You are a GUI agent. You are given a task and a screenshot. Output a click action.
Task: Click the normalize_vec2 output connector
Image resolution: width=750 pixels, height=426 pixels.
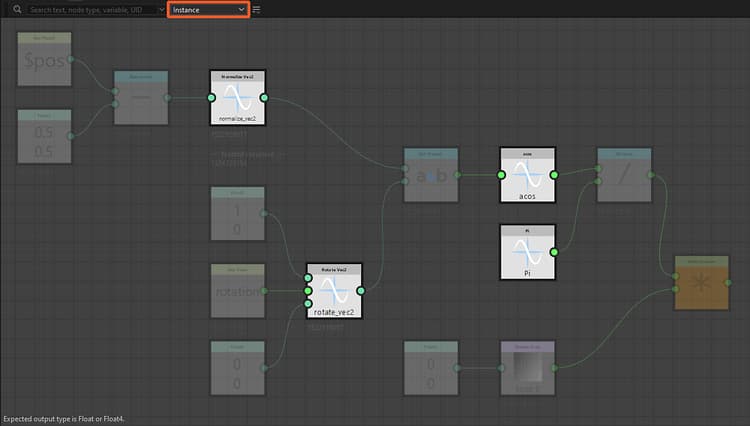[264, 98]
